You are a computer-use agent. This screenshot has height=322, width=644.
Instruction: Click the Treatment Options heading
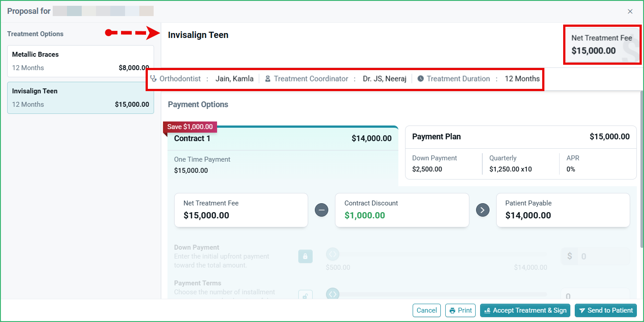[x=35, y=34]
